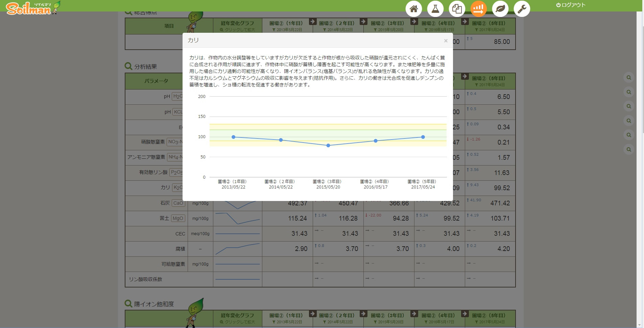Click the flask analysis icon

(435, 9)
